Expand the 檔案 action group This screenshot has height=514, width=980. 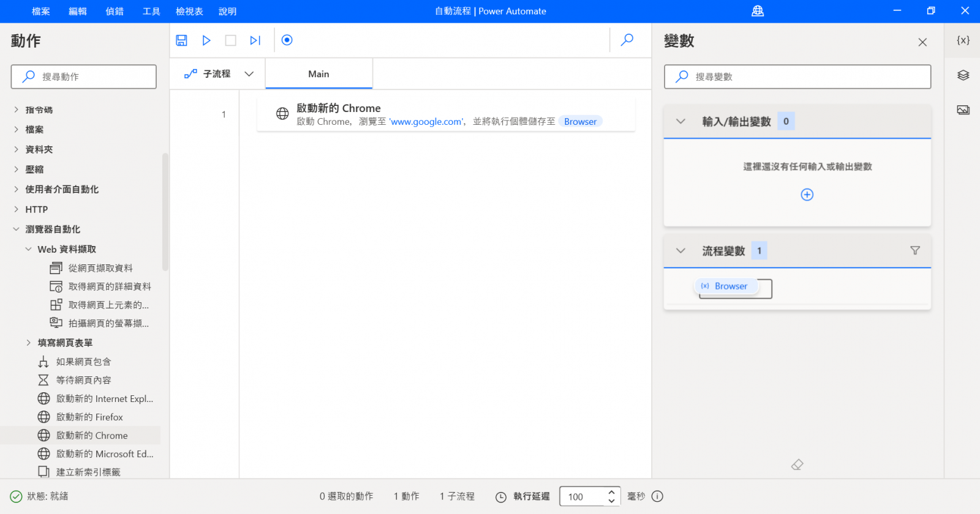17,129
